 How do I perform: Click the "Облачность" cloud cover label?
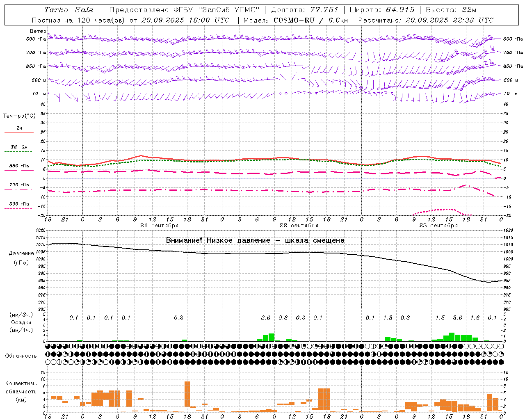coord(21,356)
